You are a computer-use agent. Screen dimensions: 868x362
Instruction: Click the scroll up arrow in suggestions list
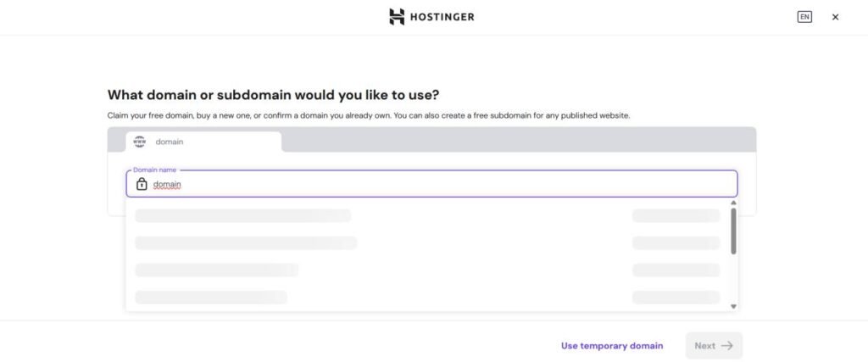click(x=733, y=203)
